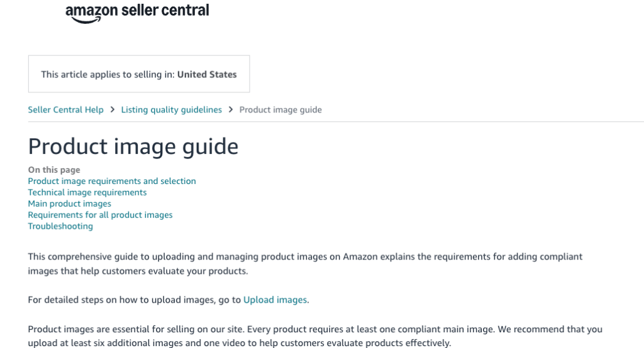Viewport: 644px width, 348px height.
Task: Jump to Technical image requirements section
Action: click(x=87, y=192)
